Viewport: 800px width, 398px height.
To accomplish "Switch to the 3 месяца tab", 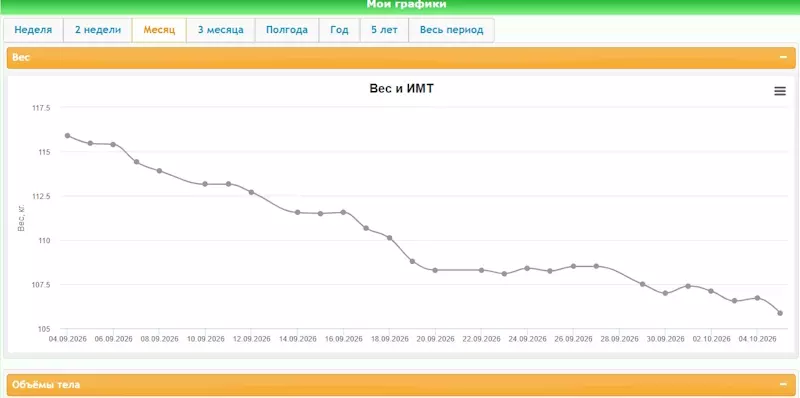I will tap(220, 30).
